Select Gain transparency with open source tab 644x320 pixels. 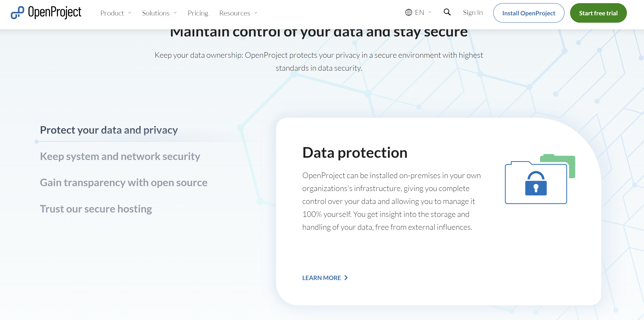pos(123,183)
